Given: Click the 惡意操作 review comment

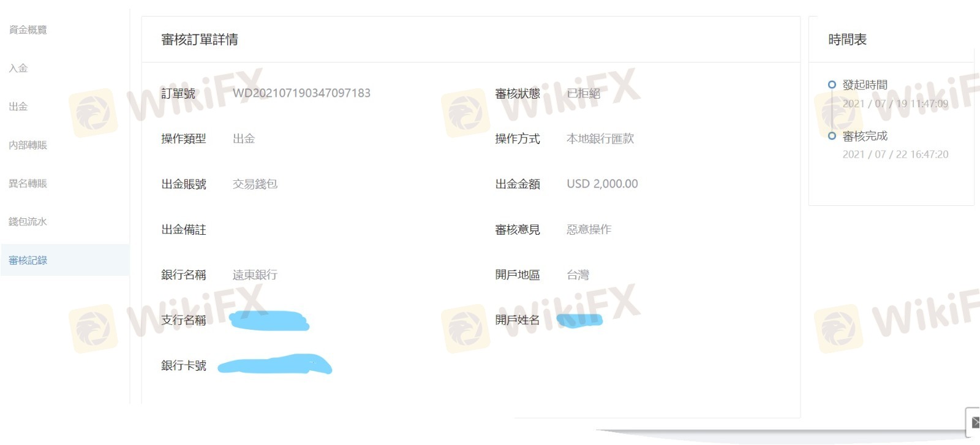Looking at the screenshot, I should pyautogui.click(x=589, y=229).
